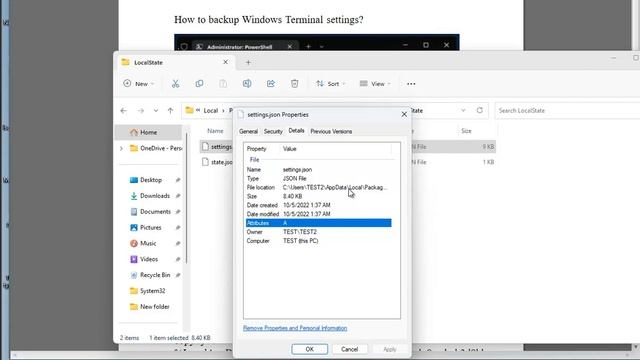Add a new Explorer tab
640x360 pixels.
pyautogui.click(x=248, y=62)
